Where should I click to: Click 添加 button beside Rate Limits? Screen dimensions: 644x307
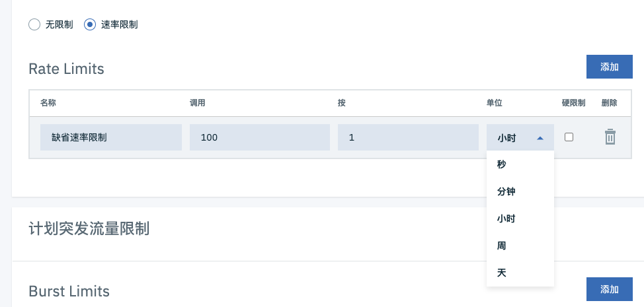pos(609,67)
